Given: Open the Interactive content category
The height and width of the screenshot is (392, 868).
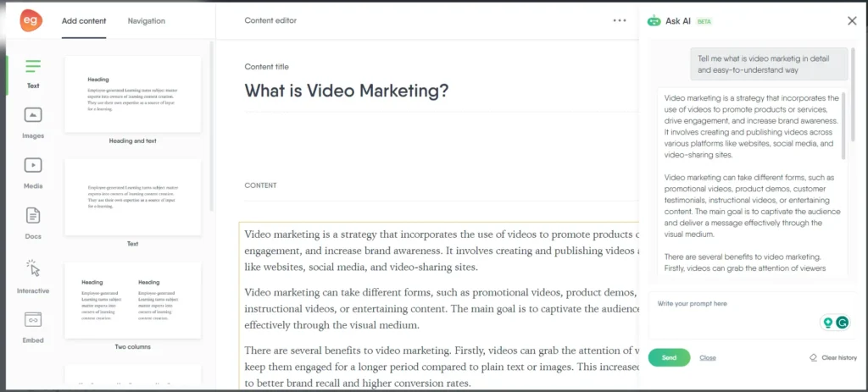Looking at the screenshot, I should click(33, 276).
